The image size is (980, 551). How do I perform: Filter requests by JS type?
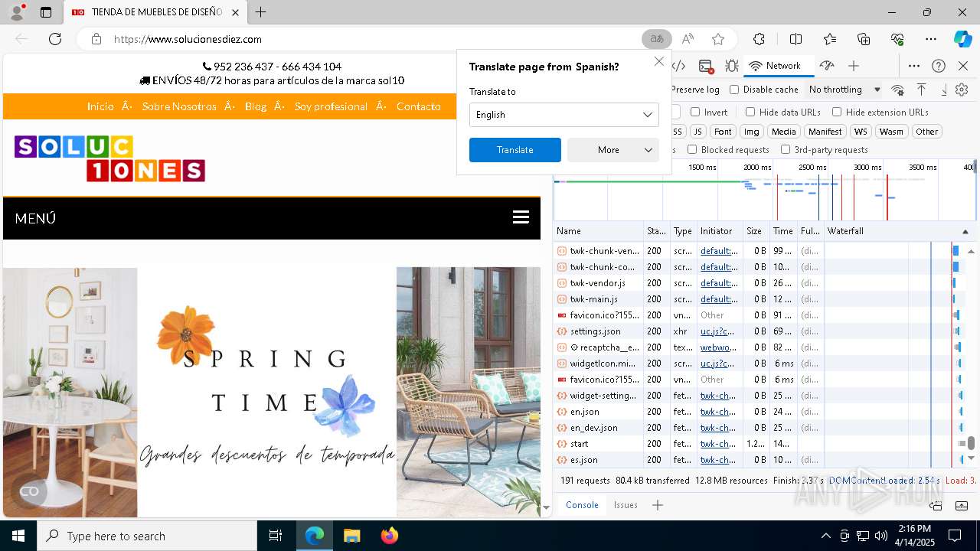[697, 132]
